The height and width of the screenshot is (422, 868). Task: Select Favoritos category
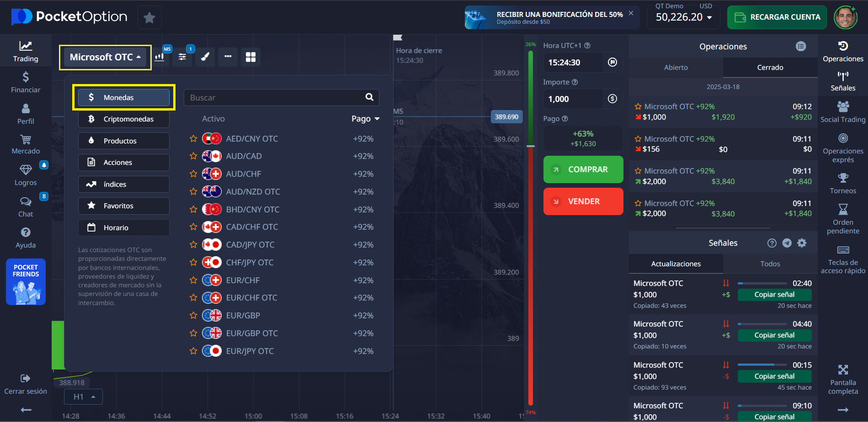coord(124,206)
